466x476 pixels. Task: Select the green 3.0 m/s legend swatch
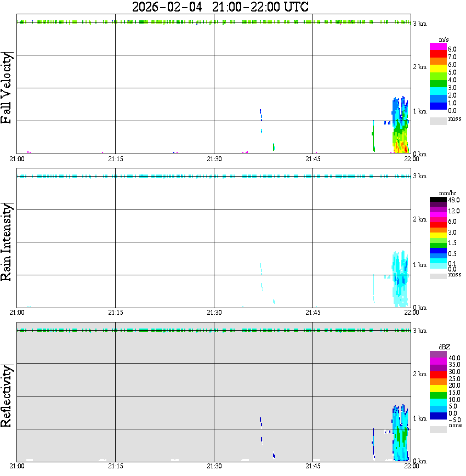coord(438,84)
